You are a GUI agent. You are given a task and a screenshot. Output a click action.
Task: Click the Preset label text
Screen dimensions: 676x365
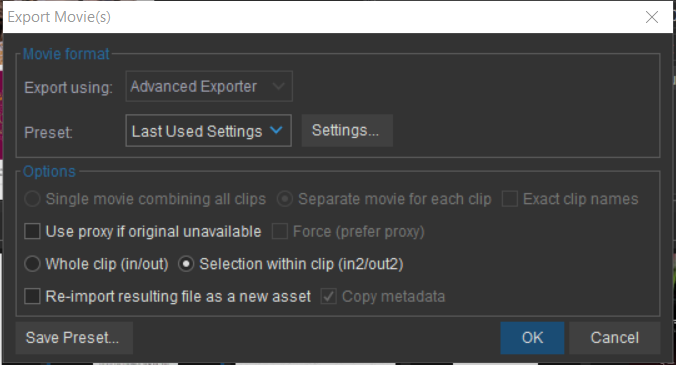(x=48, y=132)
